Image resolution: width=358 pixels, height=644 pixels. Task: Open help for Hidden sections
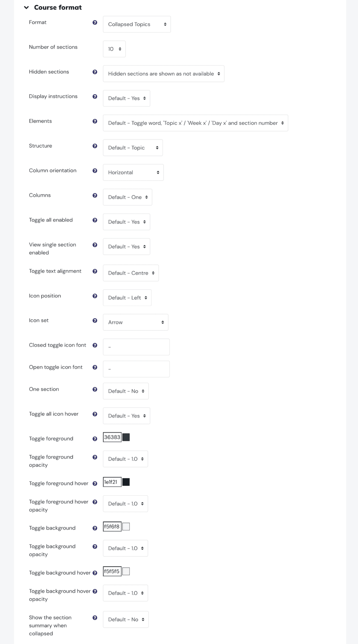95,72
